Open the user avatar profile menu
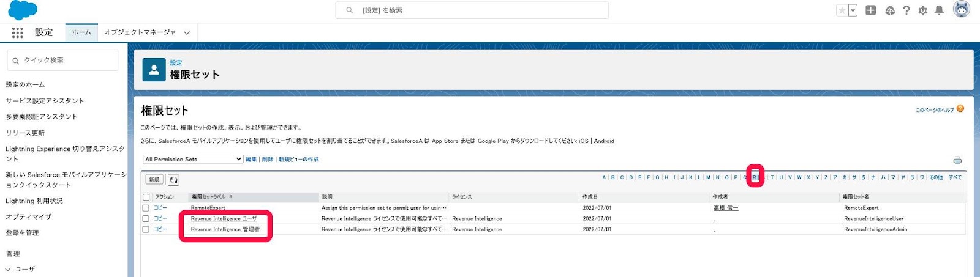Viewport: 980px width, 277px height. pos(962,9)
